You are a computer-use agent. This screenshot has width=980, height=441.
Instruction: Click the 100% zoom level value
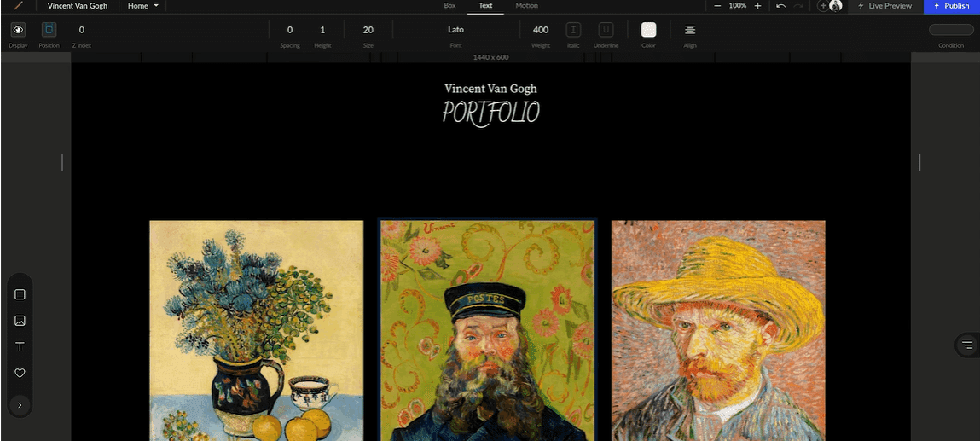[x=738, y=6]
